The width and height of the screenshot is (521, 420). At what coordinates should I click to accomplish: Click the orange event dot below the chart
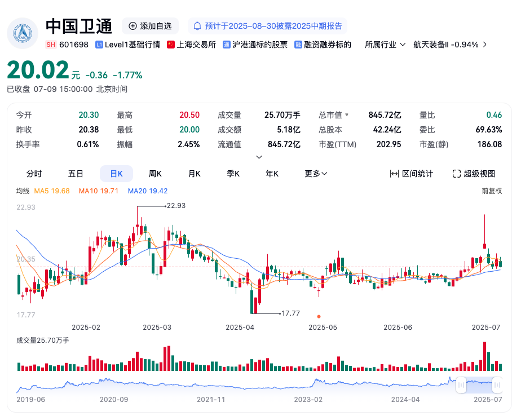pyautogui.click(x=319, y=316)
